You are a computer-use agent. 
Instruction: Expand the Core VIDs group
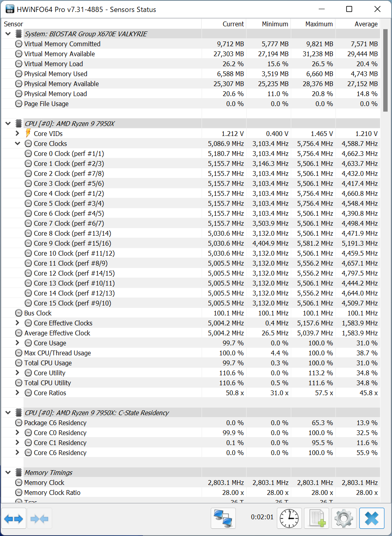tap(18, 133)
